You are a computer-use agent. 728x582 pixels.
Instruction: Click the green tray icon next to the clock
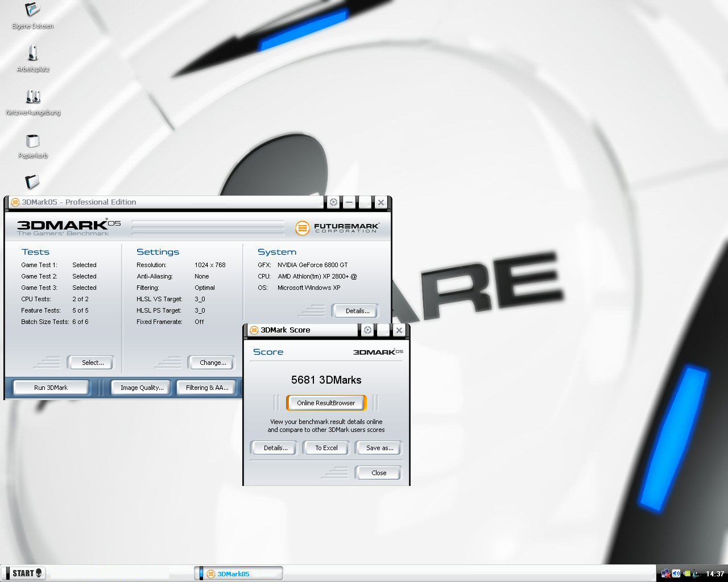click(696, 573)
